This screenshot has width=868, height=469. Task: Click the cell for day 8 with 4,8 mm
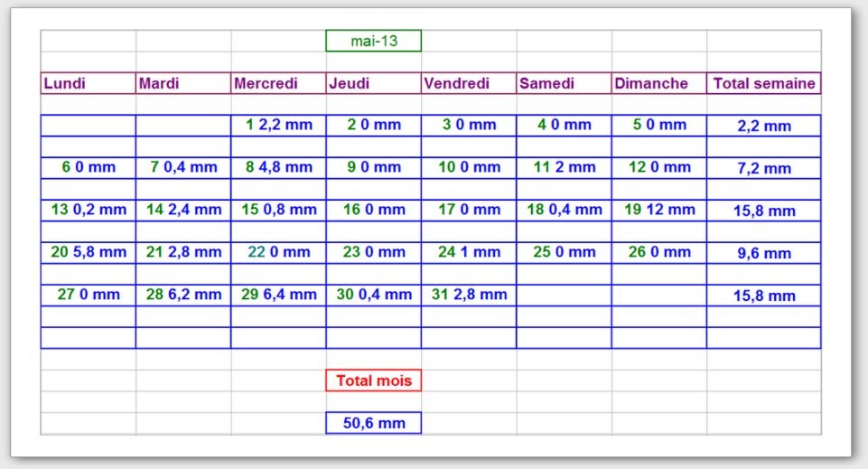(278, 167)
